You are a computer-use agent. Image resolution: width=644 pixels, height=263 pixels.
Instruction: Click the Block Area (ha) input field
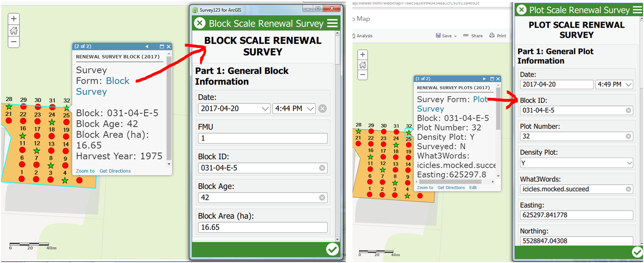tap(263, 227)
